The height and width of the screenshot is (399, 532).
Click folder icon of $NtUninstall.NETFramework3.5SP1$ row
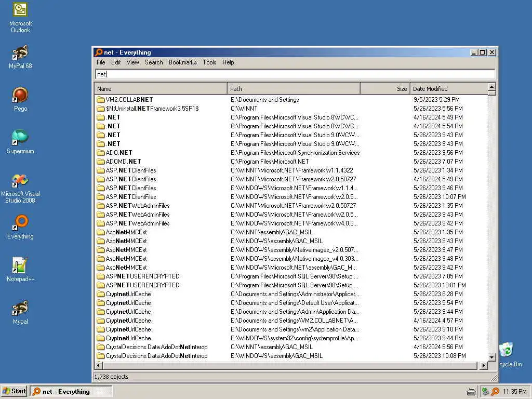tap(100, 108)
